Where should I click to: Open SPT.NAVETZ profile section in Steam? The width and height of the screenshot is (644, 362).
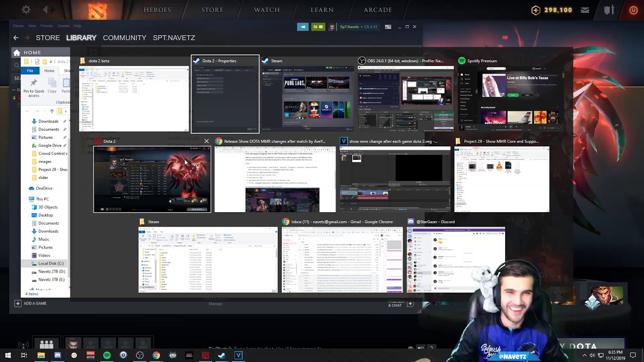coord(174,38)
